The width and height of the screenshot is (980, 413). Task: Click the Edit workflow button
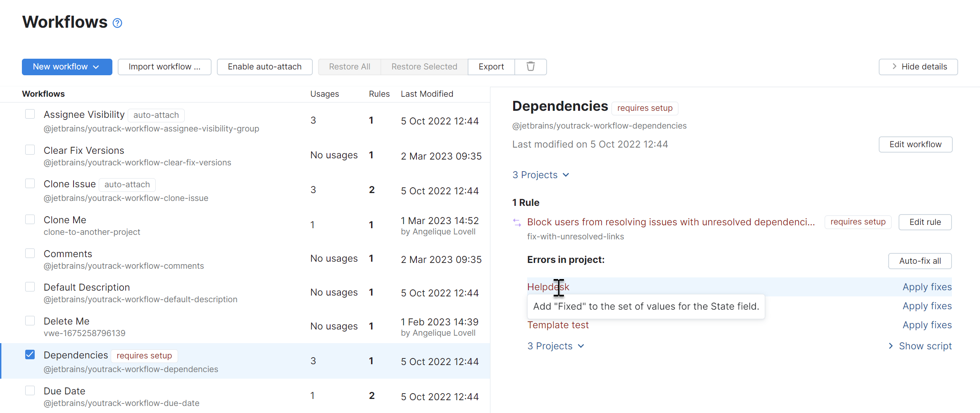pos(915,144)
